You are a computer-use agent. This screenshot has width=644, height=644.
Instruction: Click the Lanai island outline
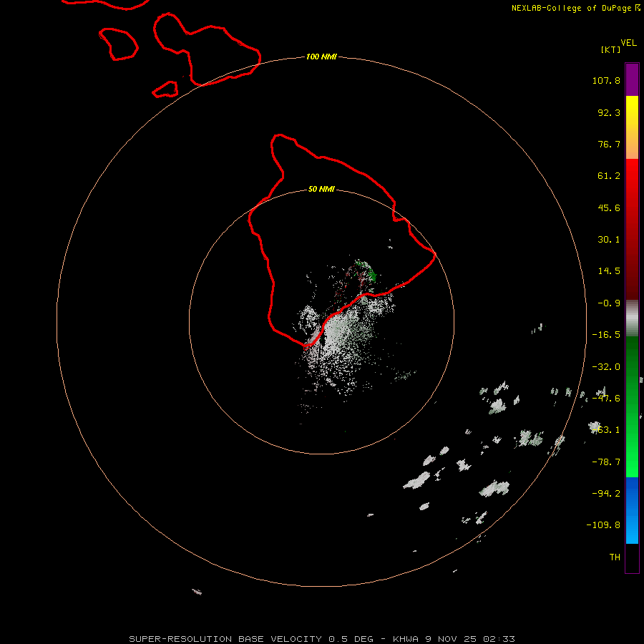click(x=119, y=44)
